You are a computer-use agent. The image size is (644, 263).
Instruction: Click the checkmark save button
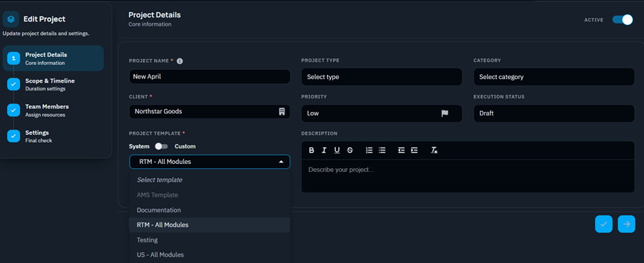604,224
